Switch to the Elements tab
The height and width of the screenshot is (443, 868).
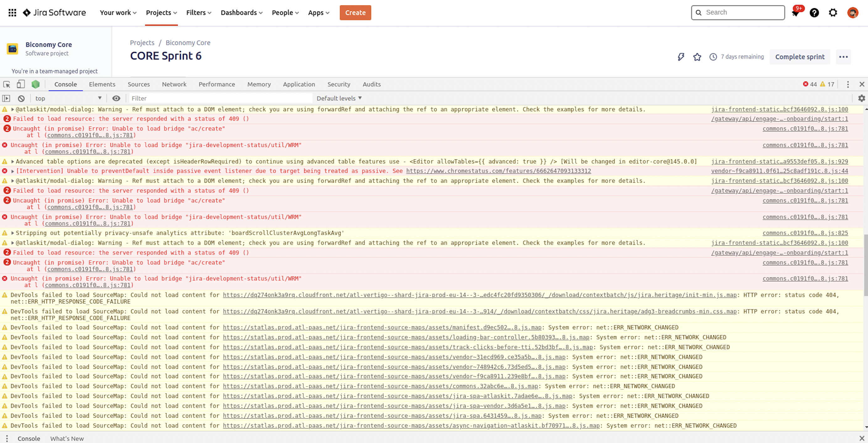[102, 85]
